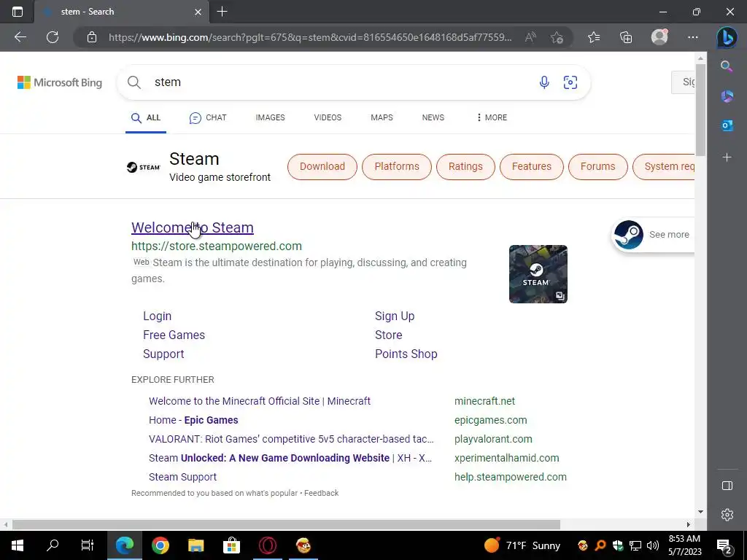Image resolution: width=747 pixels, height=560 pixels.
Task: Select the ALL results tab
Action: [146, 117]
